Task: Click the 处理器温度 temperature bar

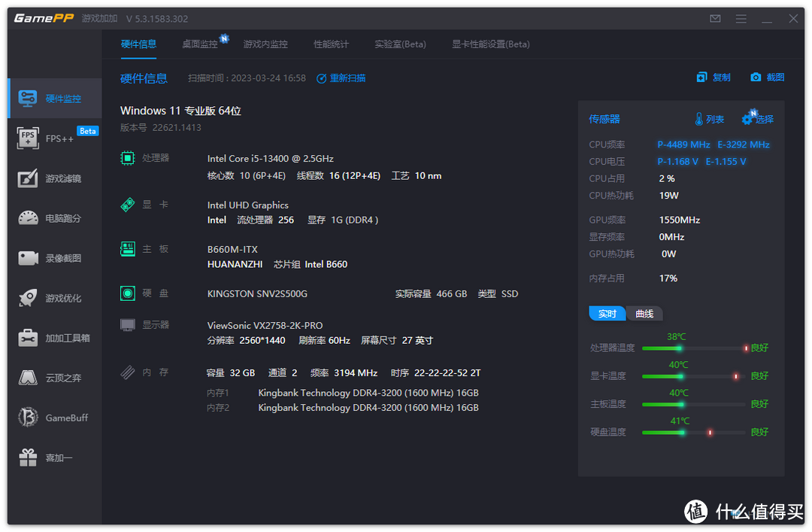Action: pyautogui.click(x=695, y=348)
